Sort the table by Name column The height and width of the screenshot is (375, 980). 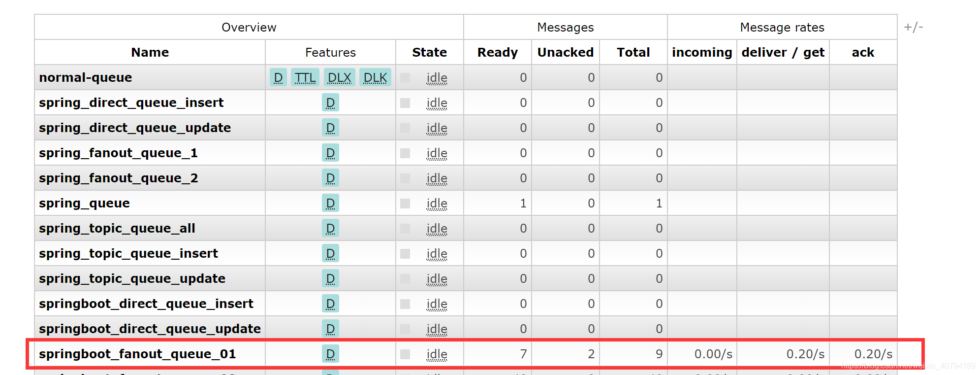150,52
